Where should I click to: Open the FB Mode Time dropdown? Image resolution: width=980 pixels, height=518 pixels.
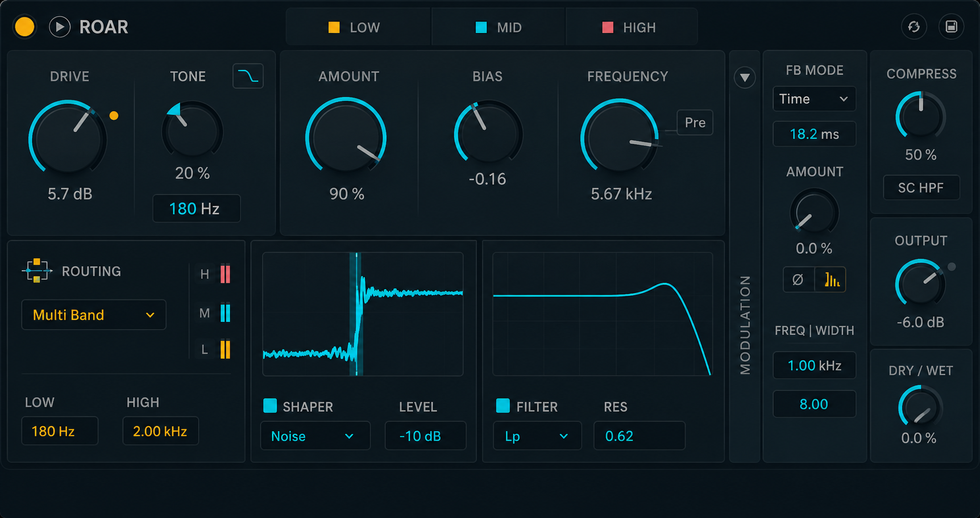coord(814,99)
